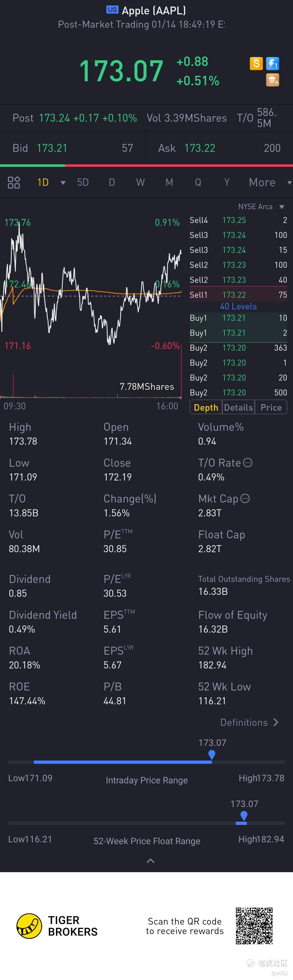293x980 pixels.
Task: Switch to the 5D chart tab
Action: pos(83,183)
